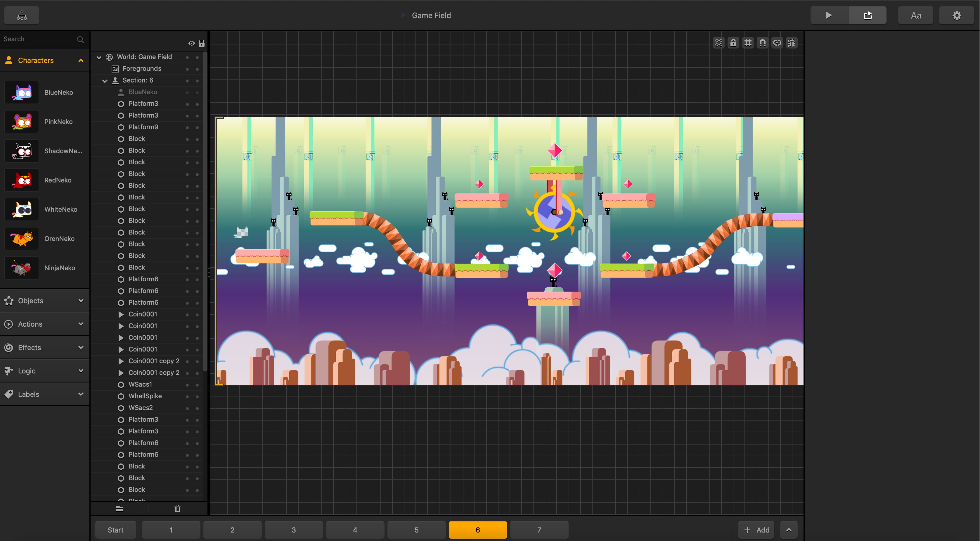Toggle visibility dot for Platform9
This screenshot has width=980, height=541.
click(187, 128)
